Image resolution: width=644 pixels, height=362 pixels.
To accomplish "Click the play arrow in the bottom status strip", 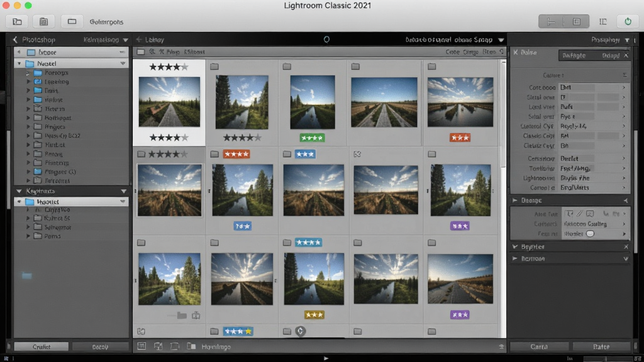I will click(x=326, y=358).
